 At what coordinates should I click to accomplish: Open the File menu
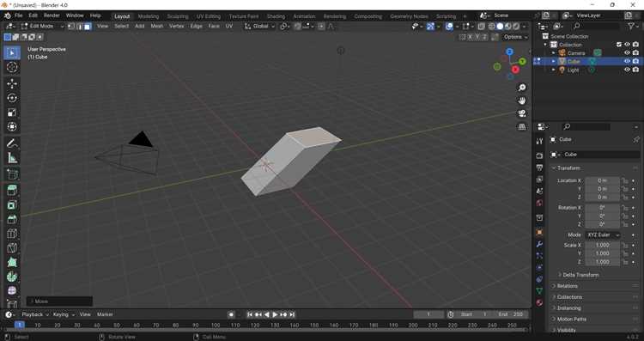pos(19,15)
